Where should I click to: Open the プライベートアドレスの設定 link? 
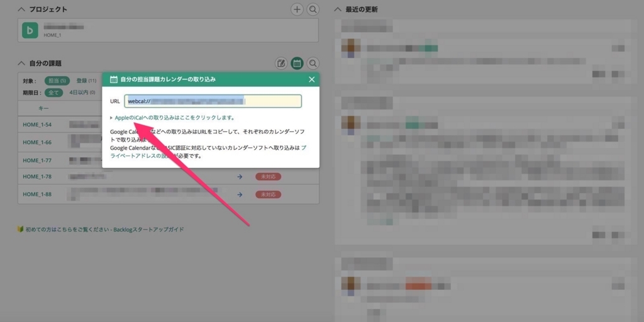[x=208, y=152]
